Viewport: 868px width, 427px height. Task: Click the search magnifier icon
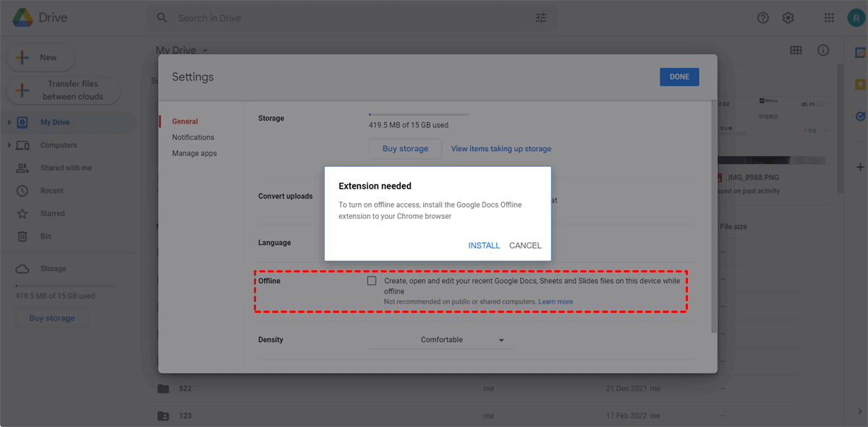coord(162,18)
